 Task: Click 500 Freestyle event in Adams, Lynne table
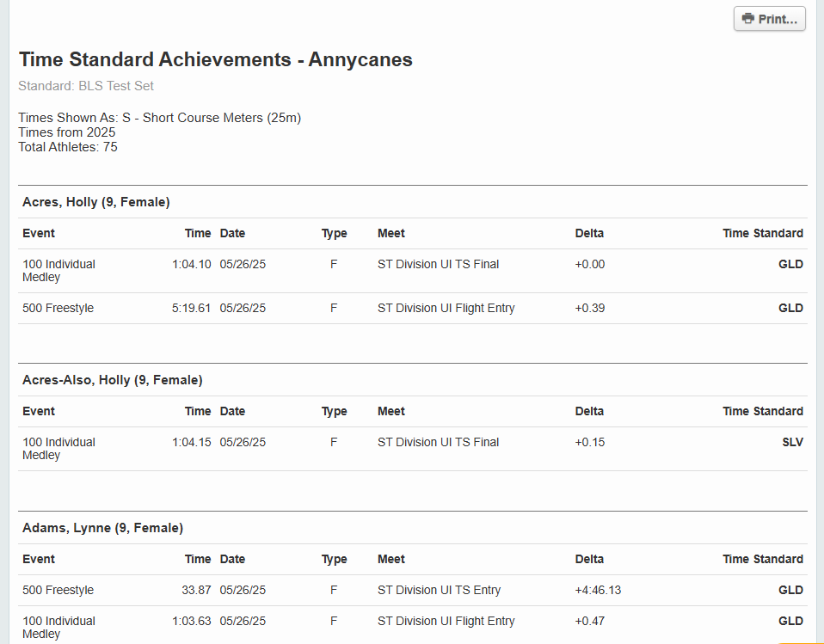click(x=58, y=590)
